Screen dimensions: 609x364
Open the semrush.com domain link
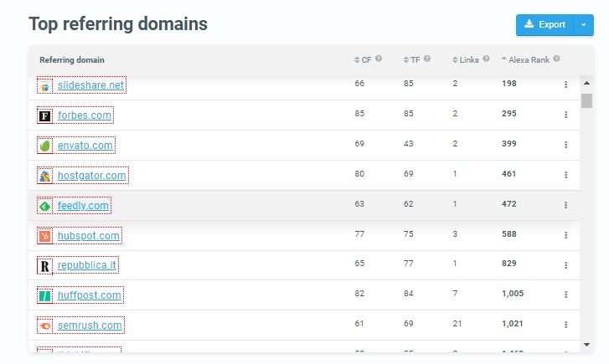pyautogui.click(x=90, y=326)
